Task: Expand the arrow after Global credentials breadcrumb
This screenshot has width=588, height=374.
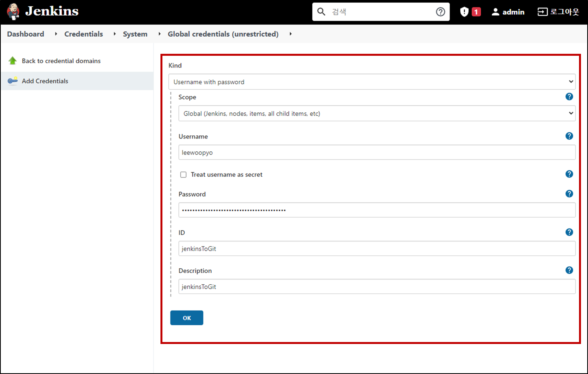Action: (290, 34)
